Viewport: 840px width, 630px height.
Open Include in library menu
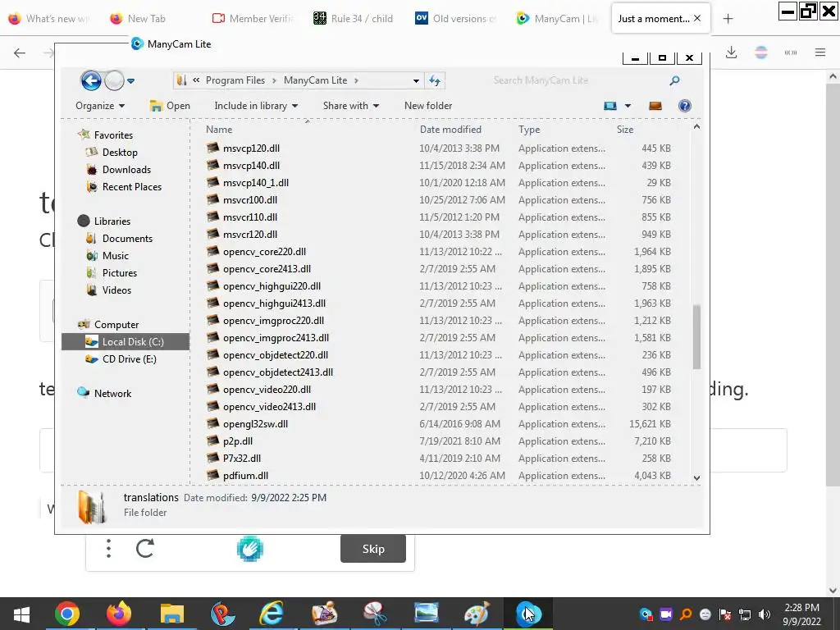(256, 106)
